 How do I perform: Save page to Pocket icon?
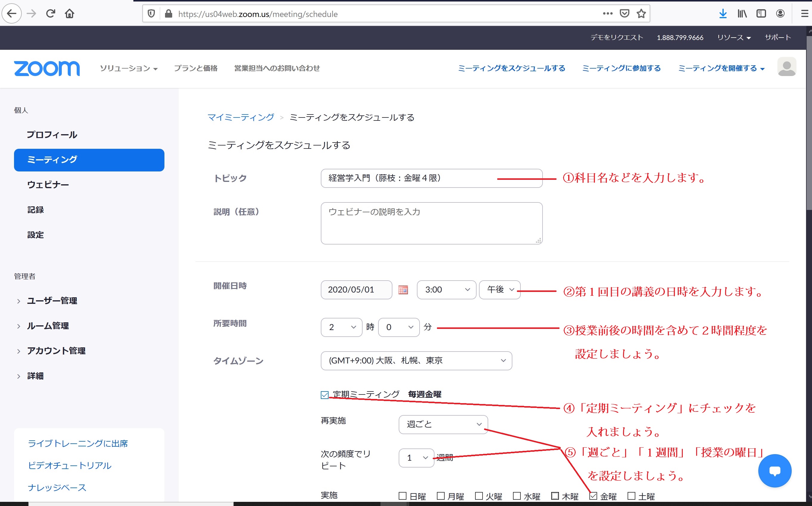coord(625,14)
